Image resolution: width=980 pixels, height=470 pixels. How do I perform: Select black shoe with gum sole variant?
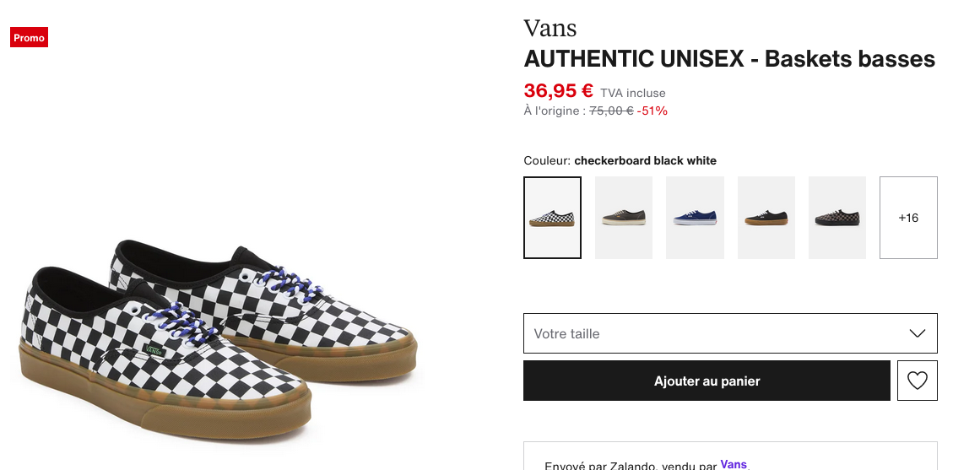766,218
